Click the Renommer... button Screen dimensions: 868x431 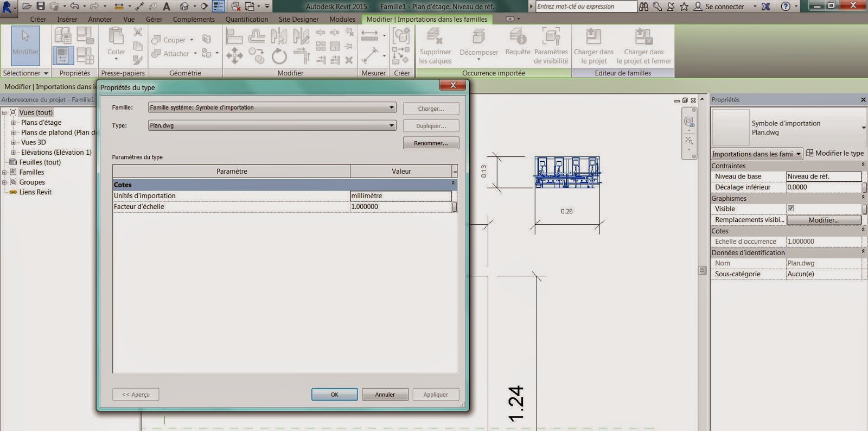pos(431,143)
